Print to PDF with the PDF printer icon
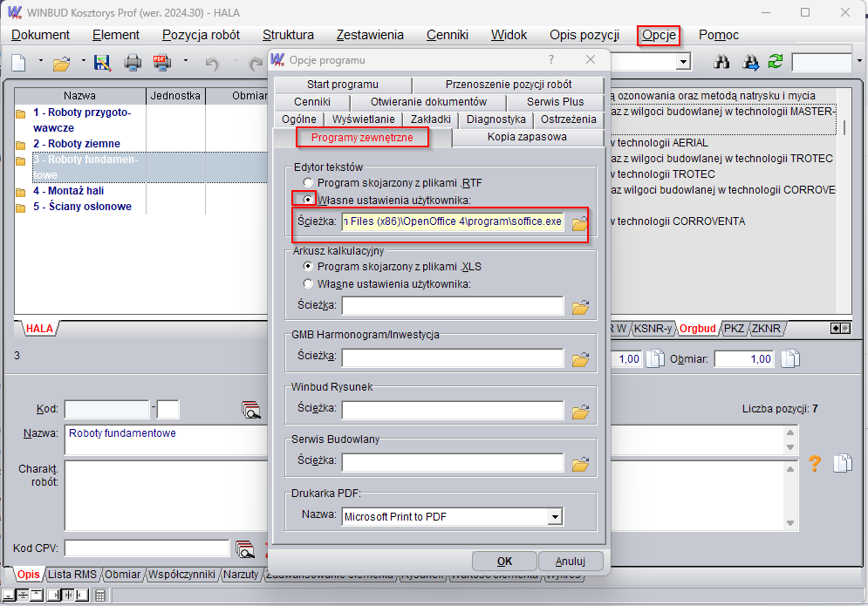This screenshot has width=868, height=606. 161,63
